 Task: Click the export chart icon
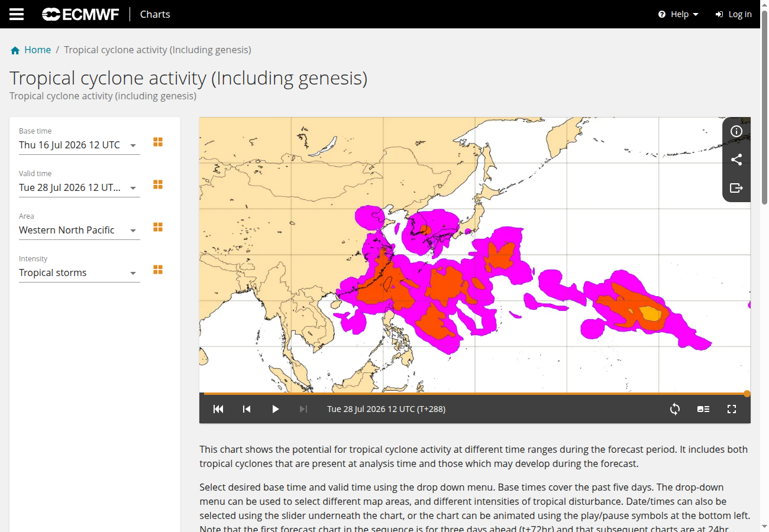click(736, 188)
